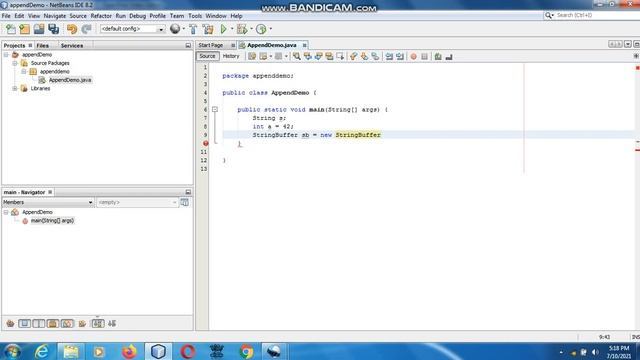
Task: Click the red Start Macro Recording icon
Action: pos(413,56)
